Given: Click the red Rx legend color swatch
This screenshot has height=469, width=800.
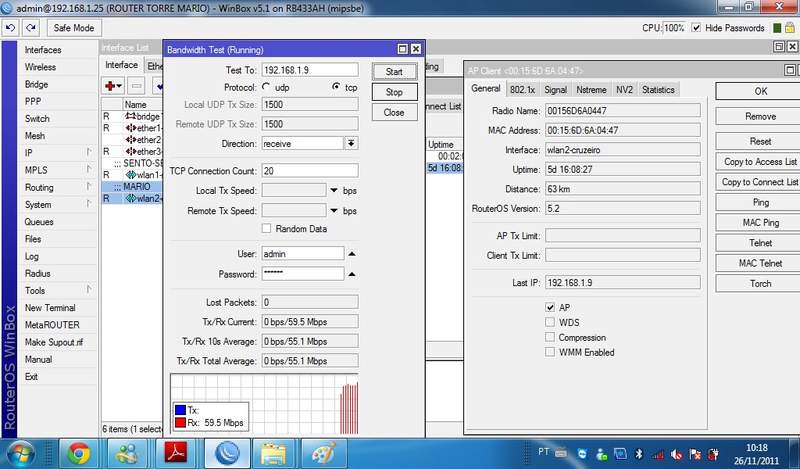Looking at the screenshot, I should tap(180, 423).
